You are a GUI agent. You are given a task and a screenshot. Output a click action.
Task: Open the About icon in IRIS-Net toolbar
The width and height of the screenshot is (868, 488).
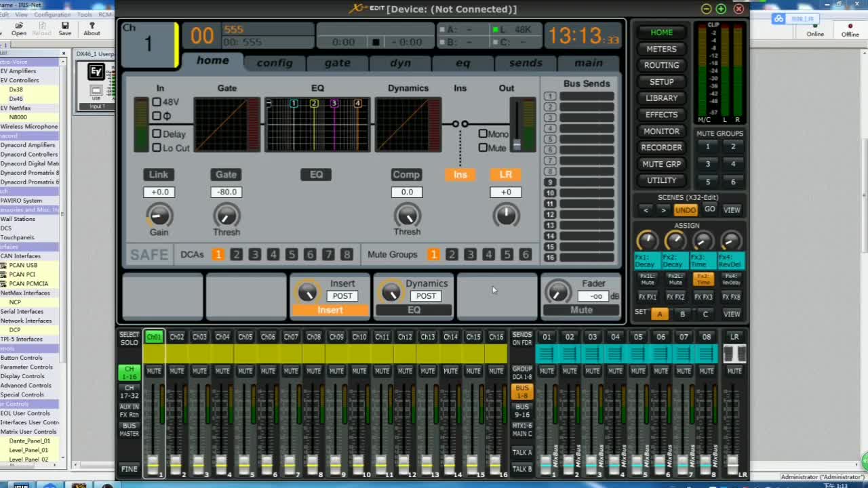coord(92,28)
